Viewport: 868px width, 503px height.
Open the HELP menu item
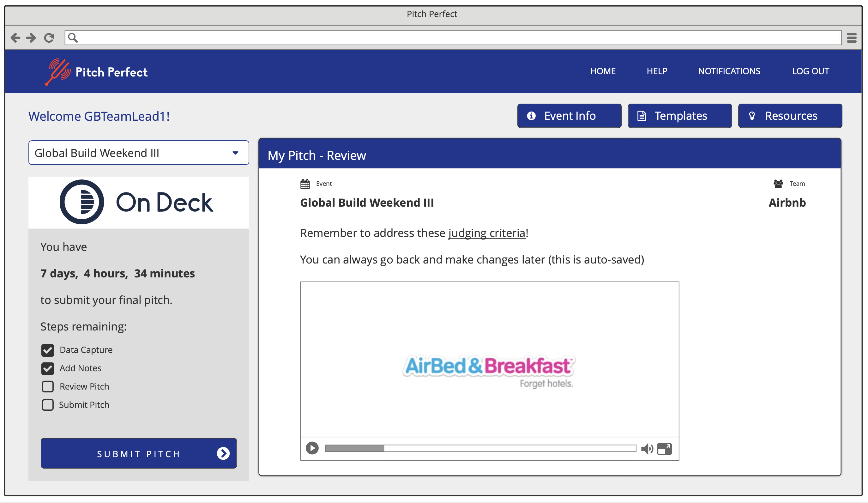pos(656,71)
